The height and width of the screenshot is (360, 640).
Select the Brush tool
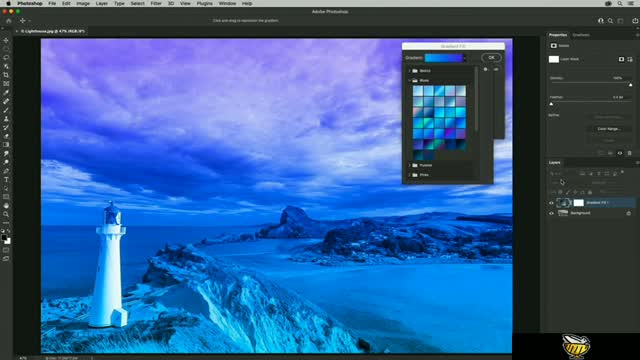[6, 110]
